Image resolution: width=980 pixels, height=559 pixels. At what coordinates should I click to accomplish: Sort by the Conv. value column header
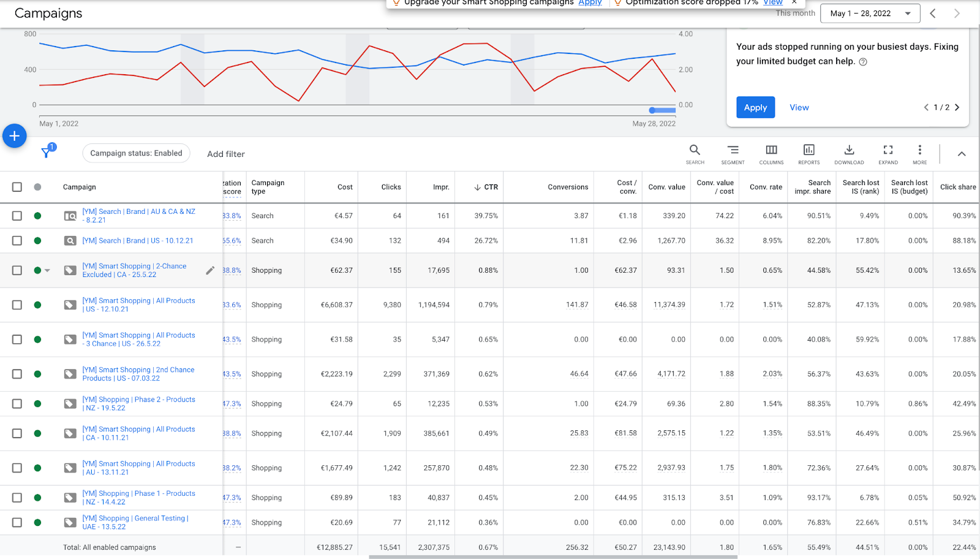pyautogui.click(x=666, y=188)
